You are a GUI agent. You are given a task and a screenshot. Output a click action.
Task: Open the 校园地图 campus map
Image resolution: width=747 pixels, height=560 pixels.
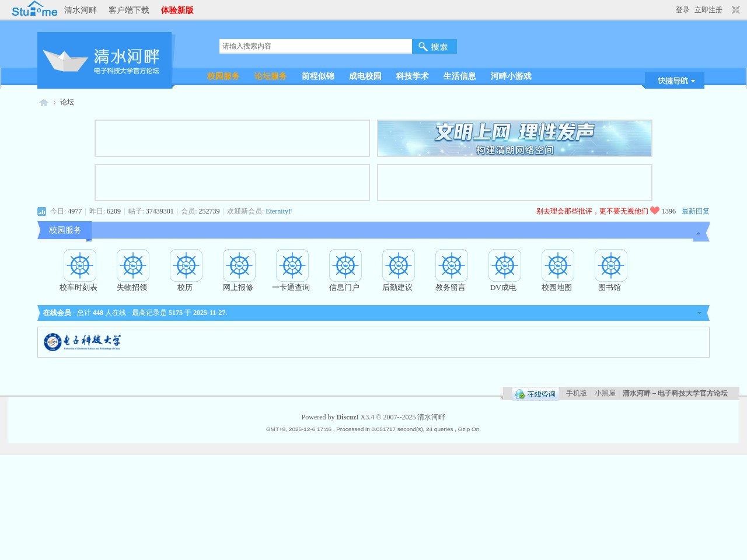(x=557, y=269)
